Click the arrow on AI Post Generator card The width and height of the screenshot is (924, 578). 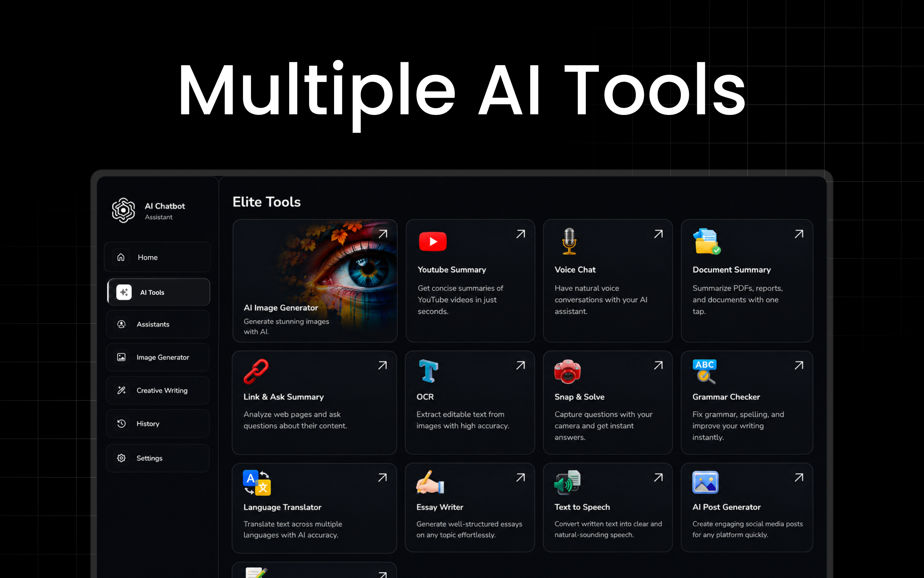click(x=799, y=477)
